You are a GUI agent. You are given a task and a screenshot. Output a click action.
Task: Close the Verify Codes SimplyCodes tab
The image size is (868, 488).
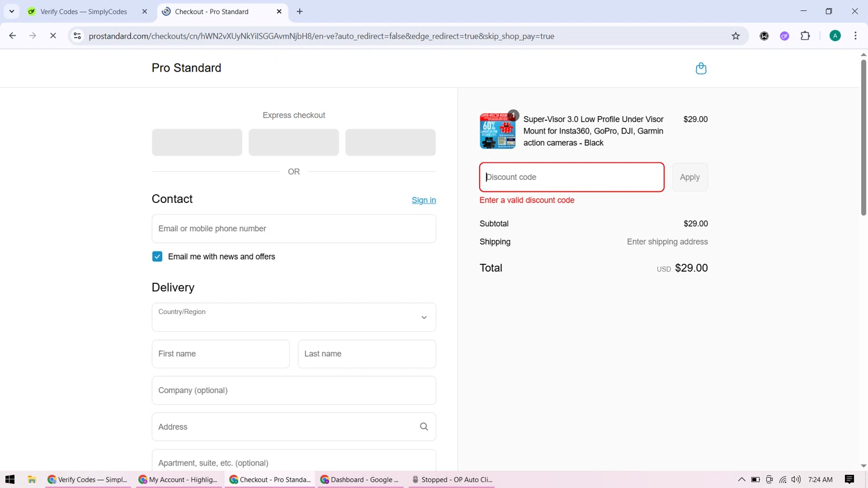[x=145, y=12]
